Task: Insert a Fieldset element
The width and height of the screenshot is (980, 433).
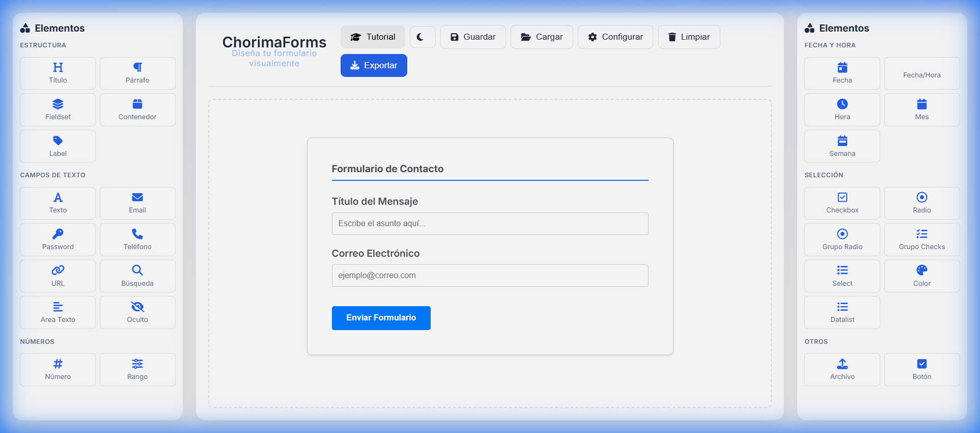Action: (x=58, y=110)
